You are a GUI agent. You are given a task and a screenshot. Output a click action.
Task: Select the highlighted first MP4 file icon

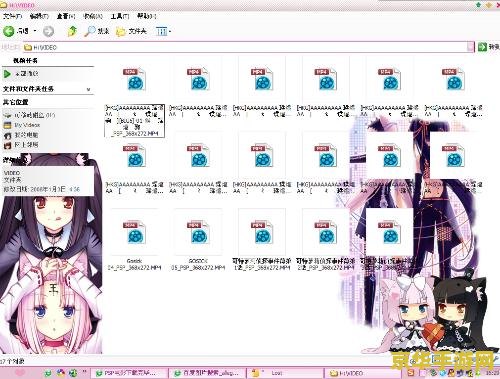tap(134, 79)
